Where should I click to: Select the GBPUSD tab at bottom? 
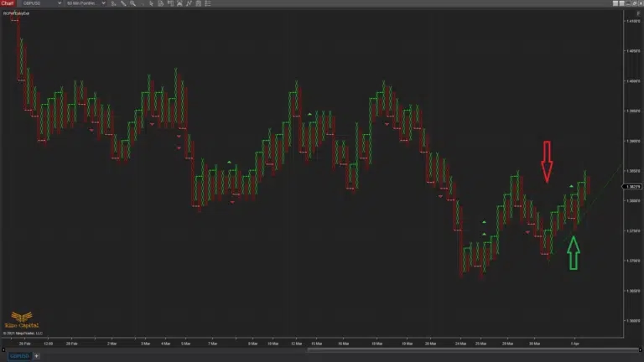pyautogui.click(x=17, y=355)
